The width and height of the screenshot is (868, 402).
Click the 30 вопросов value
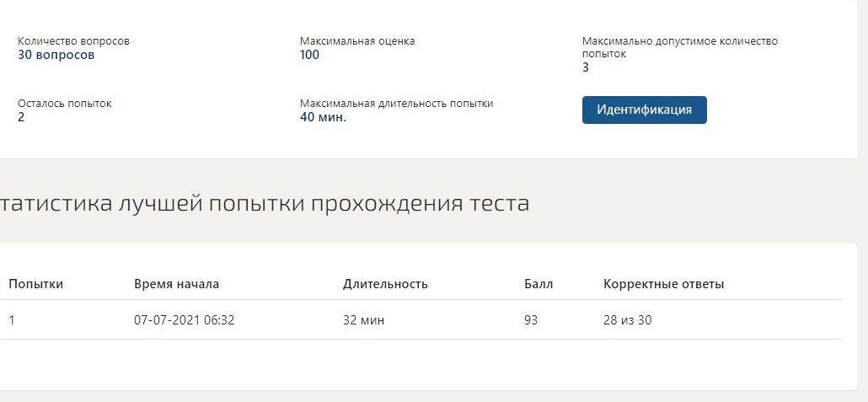pos(56,55)
